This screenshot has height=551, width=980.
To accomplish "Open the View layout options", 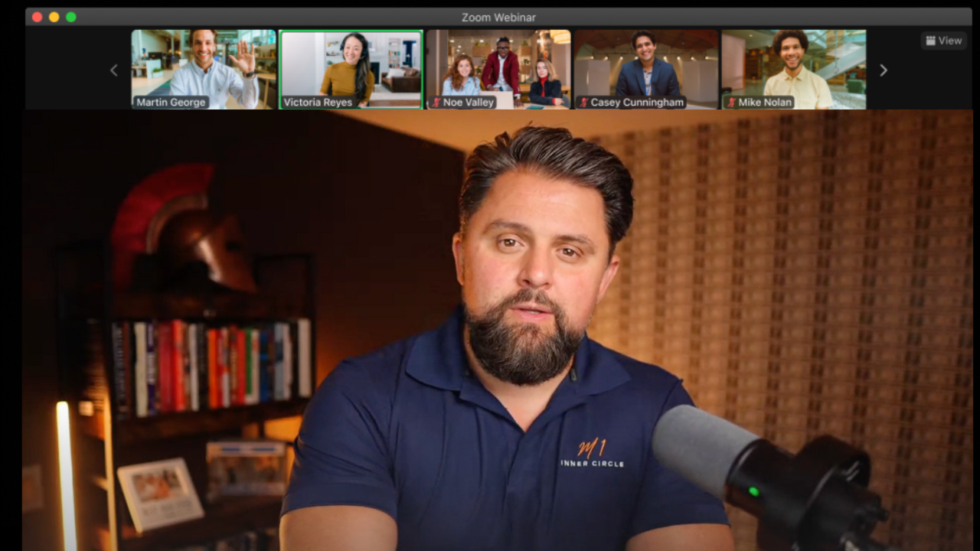I will [943, 41].
